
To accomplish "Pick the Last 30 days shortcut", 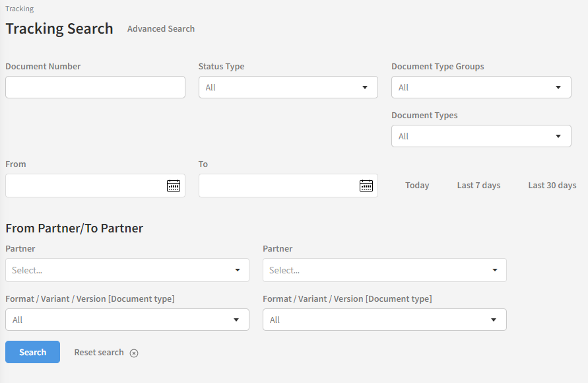I will click(552, 186).
